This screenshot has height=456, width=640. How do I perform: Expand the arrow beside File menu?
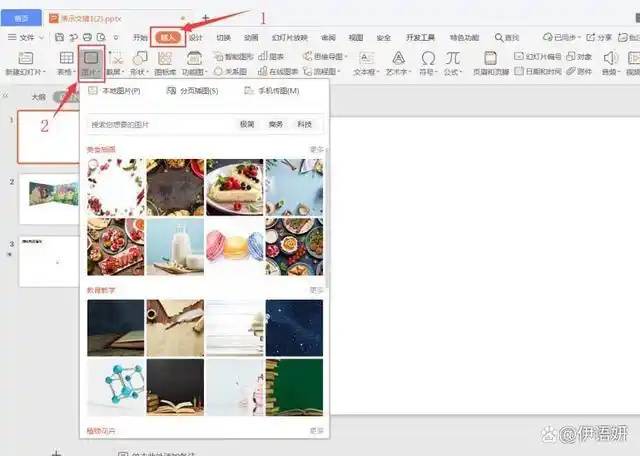(41, 38)
